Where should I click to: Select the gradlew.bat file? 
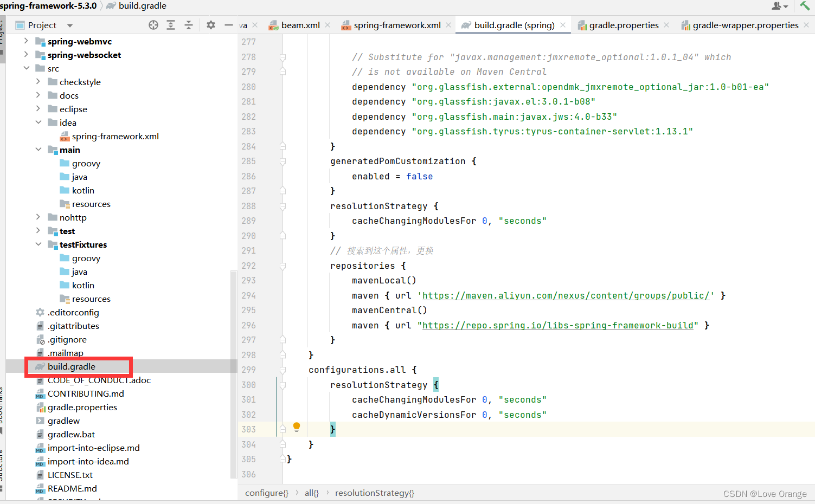(71, 434)
